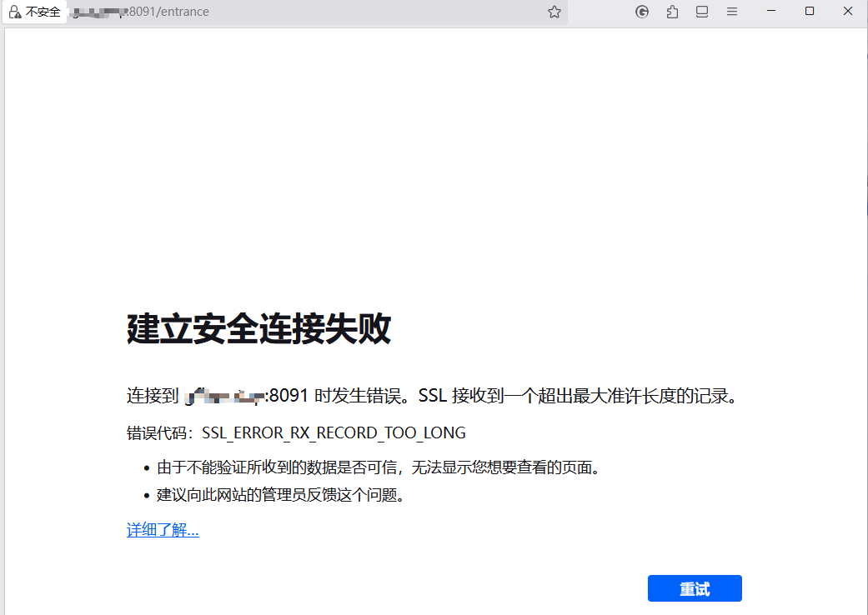Click the 不安全 label in address bar
The width and height of the screenshot is (868, 615).
click(x=43, y=12)
